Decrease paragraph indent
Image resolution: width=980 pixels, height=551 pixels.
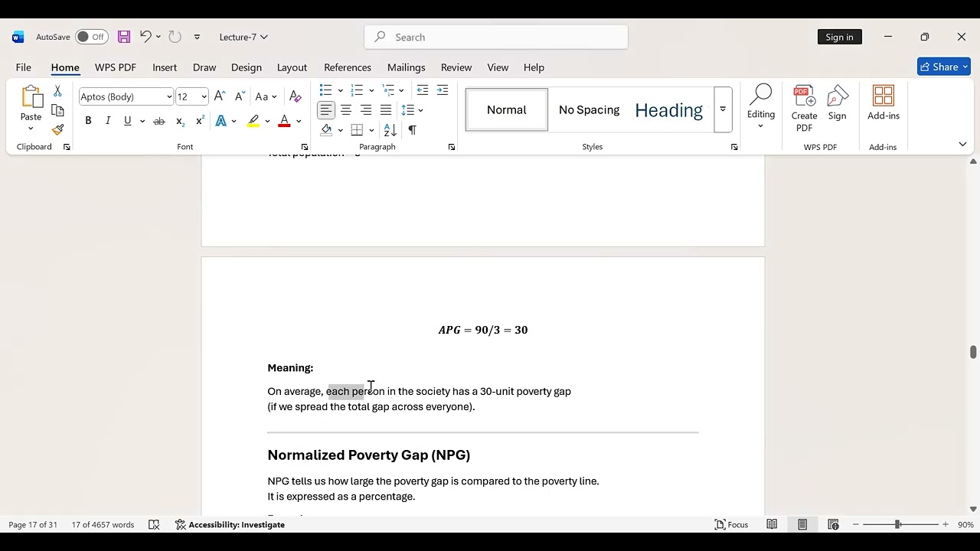tap(423, 90)
